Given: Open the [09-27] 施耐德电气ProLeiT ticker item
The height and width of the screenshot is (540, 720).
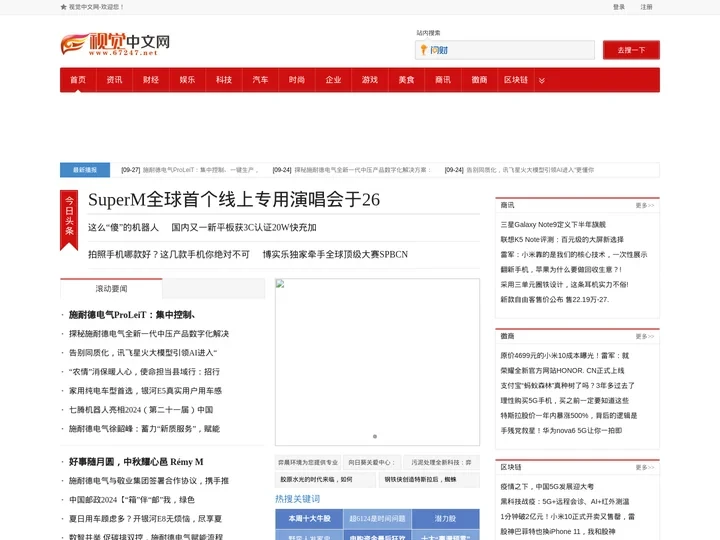Looking at the screenshot, I should click(x=190, y=170).
